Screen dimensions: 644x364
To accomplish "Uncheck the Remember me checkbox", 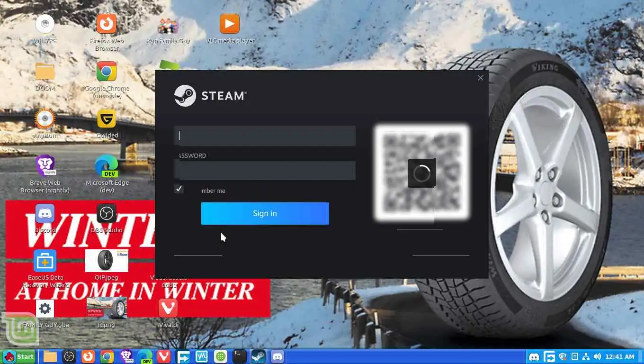I will (x=179, y=189).
